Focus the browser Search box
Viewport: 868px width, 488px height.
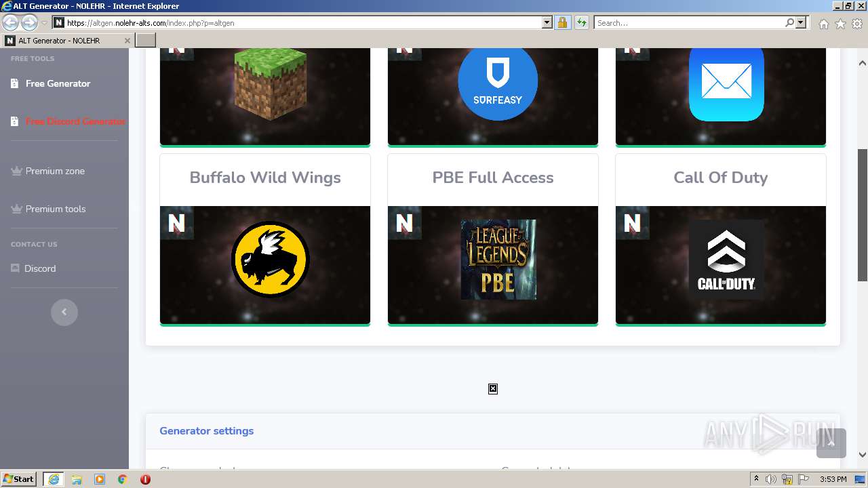click(688, 23)
